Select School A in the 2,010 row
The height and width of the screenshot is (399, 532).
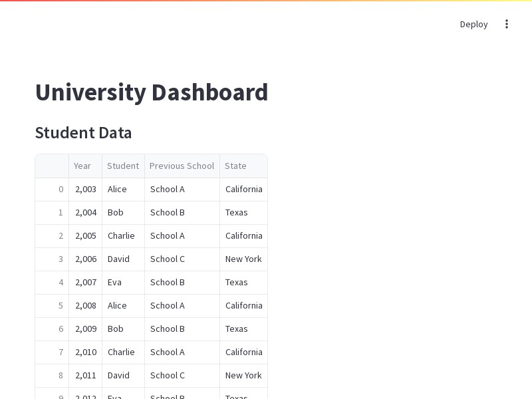(182, 352)
